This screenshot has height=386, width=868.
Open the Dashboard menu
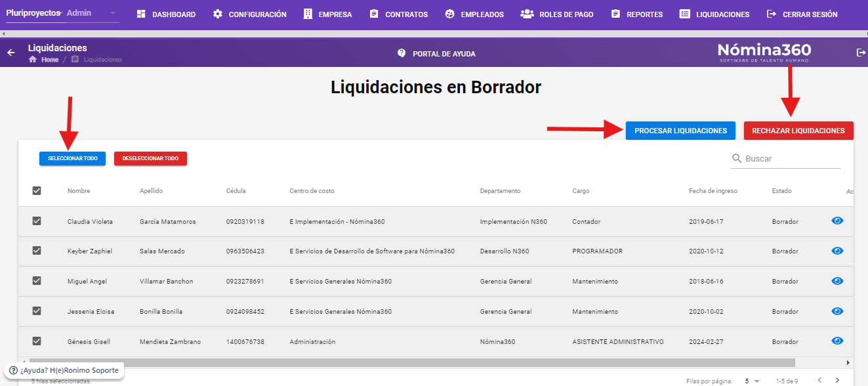(166, 14)
